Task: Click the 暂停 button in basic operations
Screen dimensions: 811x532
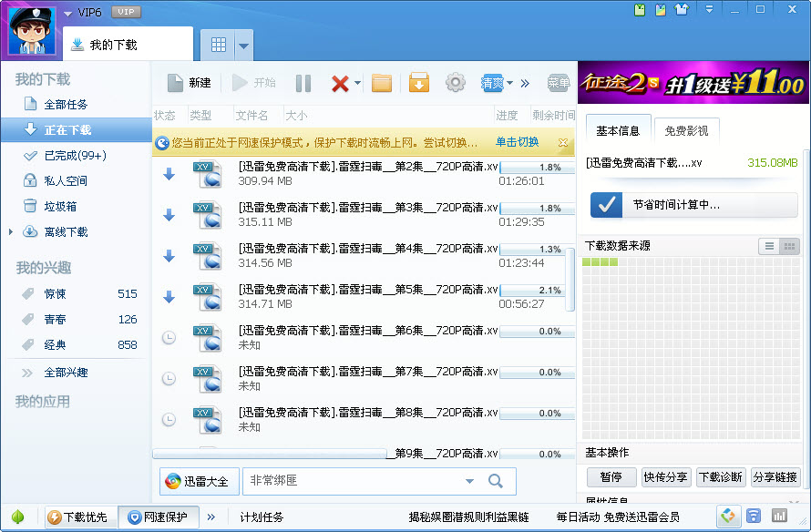Action: [611, 477]
